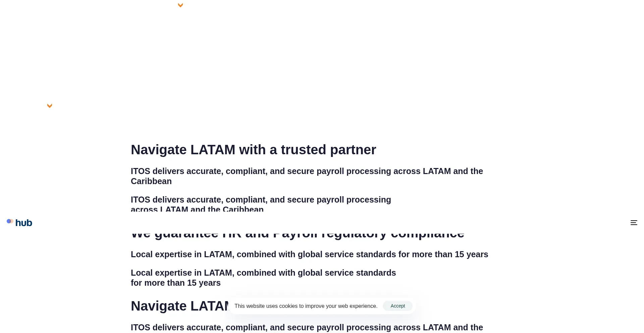Click the lower orange down chevron
The width and height of the screenshot is (644, 333).
click(50, 106)
